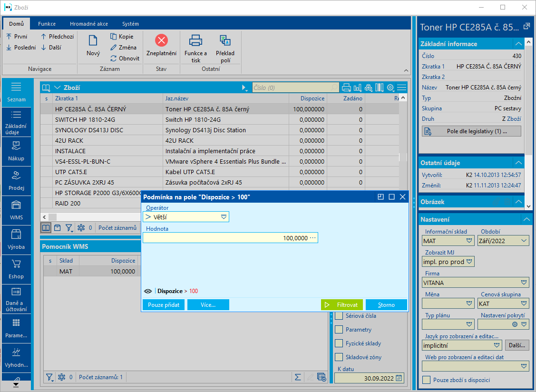Check the Fyzické sklady checkbox
The width and height of the screenshot is (536, 392).
339,343
